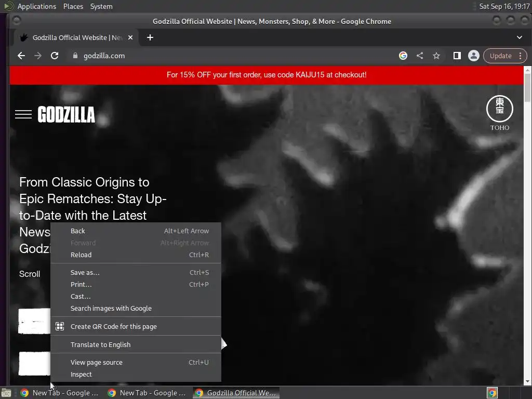Click the page vertical scrollbar thumb
The width and height of the screenshot is (532, 399).
[x=527, y=87]
